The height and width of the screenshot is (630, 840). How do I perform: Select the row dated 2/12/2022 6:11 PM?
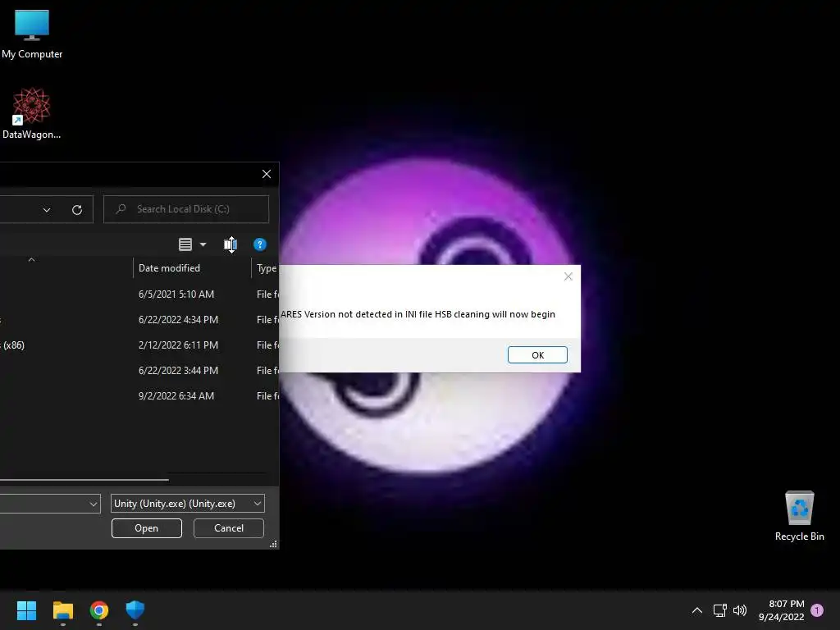[139, 345]
